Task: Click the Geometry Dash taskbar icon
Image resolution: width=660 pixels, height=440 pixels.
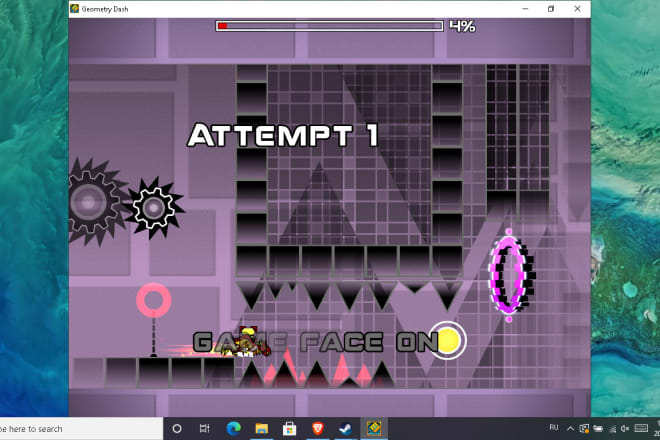Action: point(374,429)
